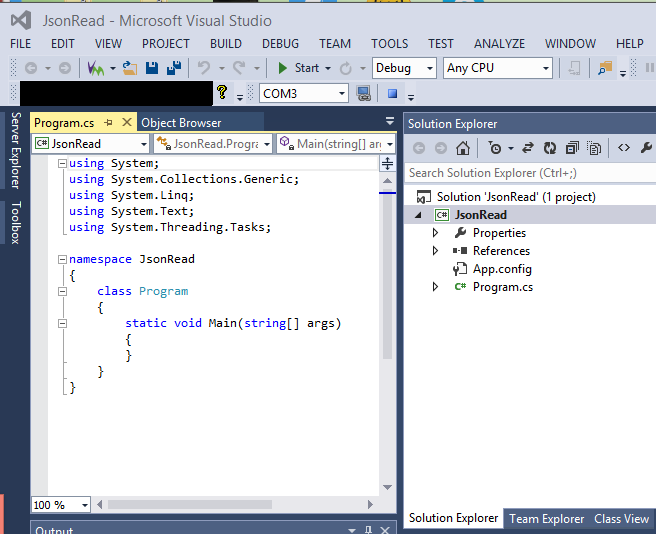Open the Toolbox side panel
This screenshot has width=656, height=534.
15,222
